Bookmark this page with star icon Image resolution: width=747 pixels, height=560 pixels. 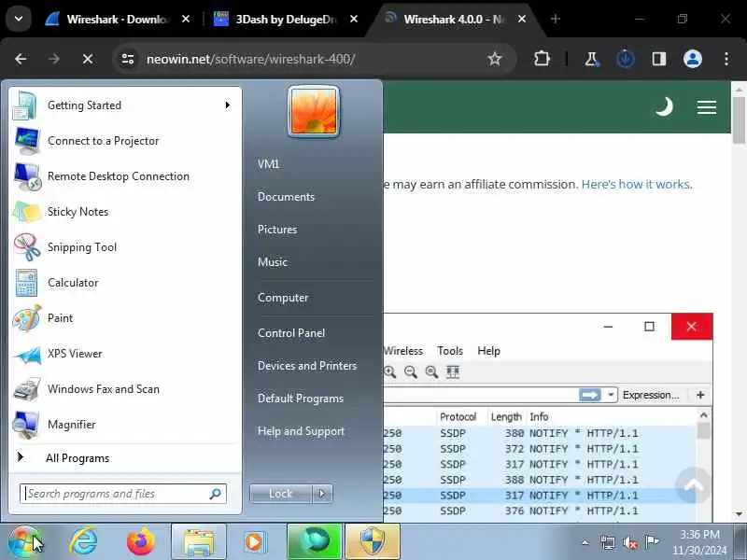495,59
